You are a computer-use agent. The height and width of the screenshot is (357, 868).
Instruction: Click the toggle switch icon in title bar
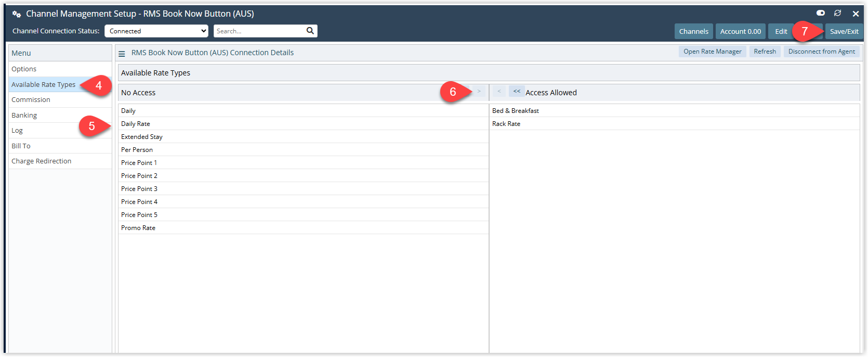click(821, 13)
